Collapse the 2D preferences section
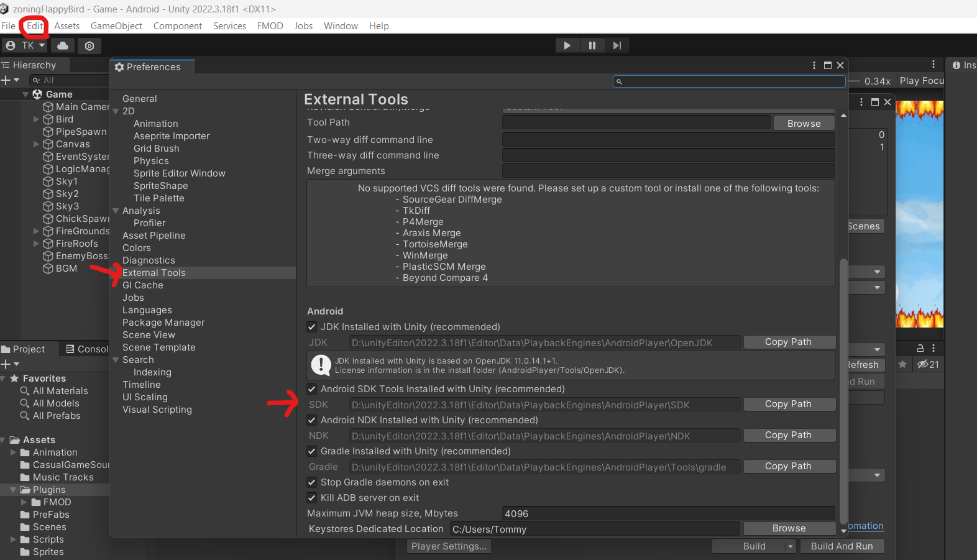The height and width of the screenshot is (560, 977). (x=116, y=111)
